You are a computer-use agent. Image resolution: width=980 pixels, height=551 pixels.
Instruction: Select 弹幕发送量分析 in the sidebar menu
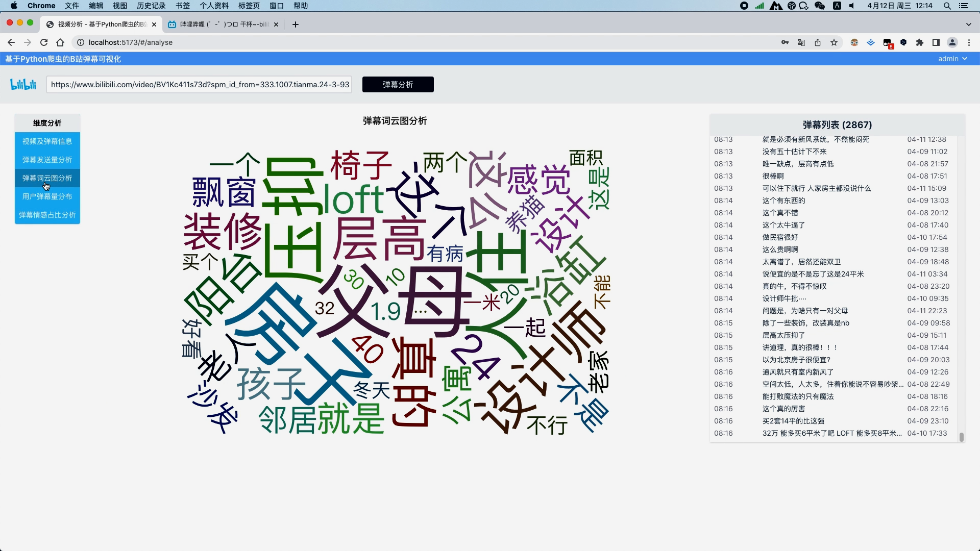pos(47,160)
